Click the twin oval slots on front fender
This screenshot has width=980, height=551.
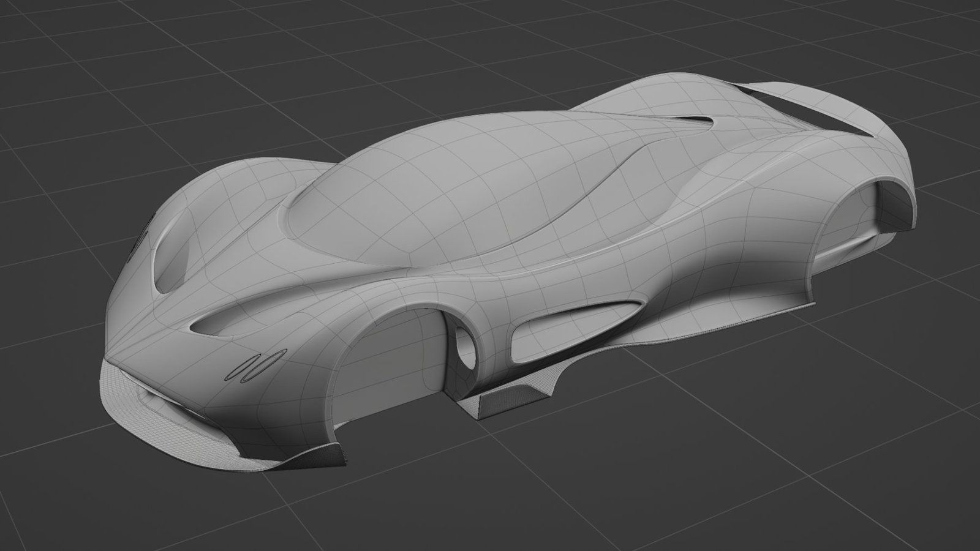tap(257, 365)
